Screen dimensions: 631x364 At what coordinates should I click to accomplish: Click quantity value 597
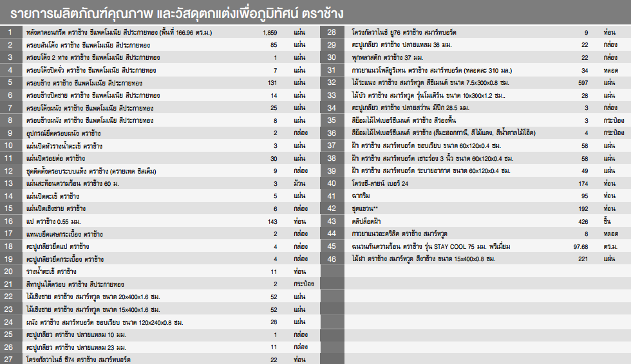point(583,83)
